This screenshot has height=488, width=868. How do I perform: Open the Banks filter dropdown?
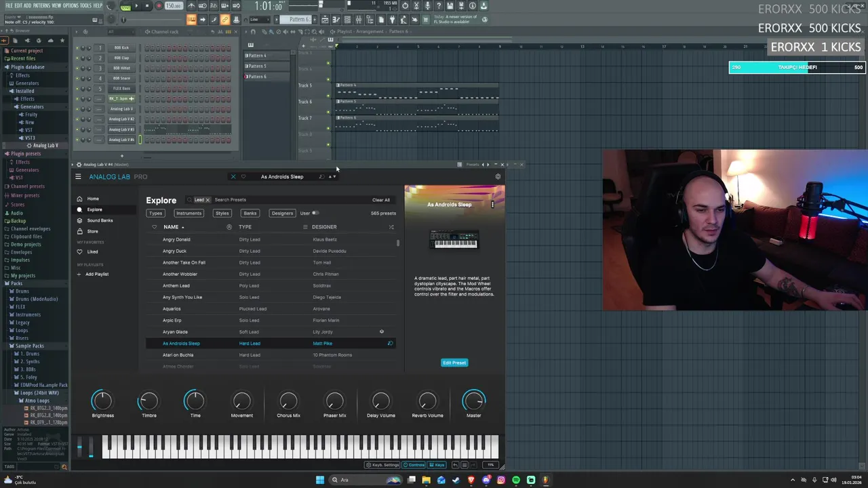coord(250,213)
